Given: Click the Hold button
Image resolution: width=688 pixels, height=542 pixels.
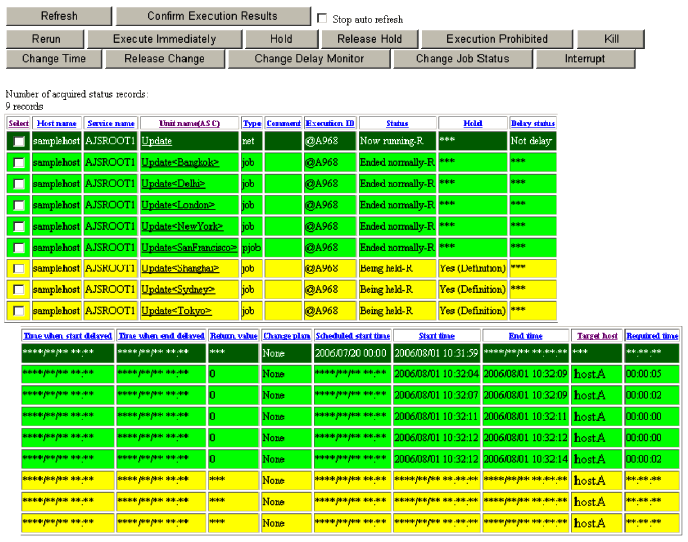Looking at the screenshot, I should [281, 39].
